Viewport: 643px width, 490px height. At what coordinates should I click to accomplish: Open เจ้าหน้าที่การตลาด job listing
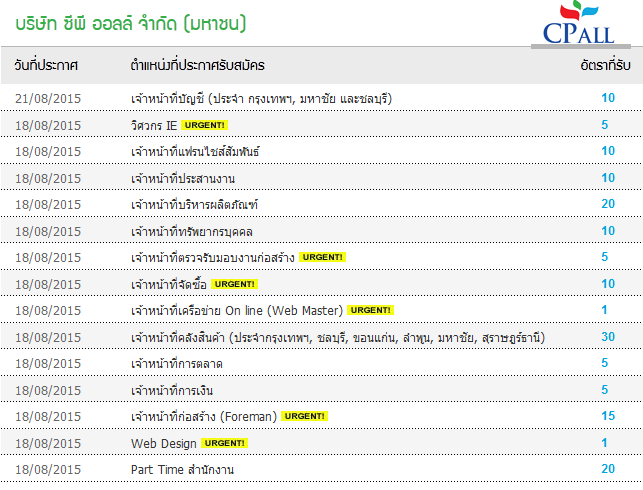click(177, 364)
